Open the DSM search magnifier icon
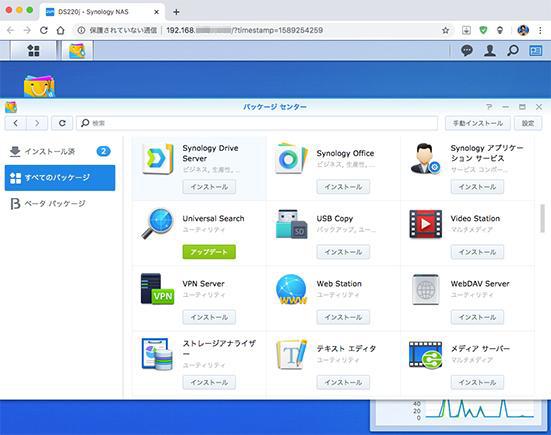Viewport: 551px width, 435px height. click(513, 51)
